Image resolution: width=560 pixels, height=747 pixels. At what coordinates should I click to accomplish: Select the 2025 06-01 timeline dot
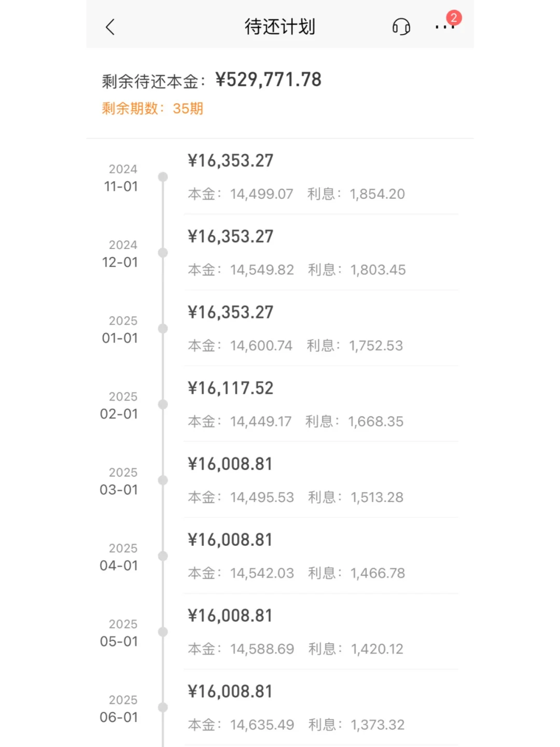[163, 707]
